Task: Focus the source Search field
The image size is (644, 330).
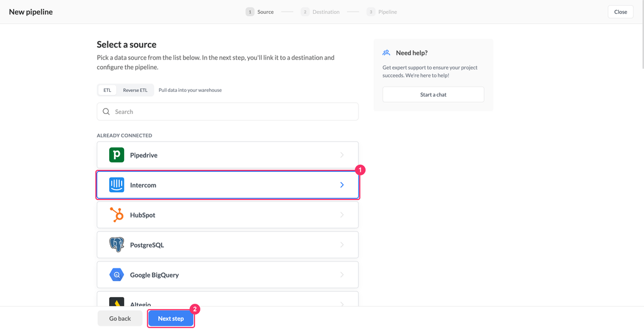Action: point(228,112)
